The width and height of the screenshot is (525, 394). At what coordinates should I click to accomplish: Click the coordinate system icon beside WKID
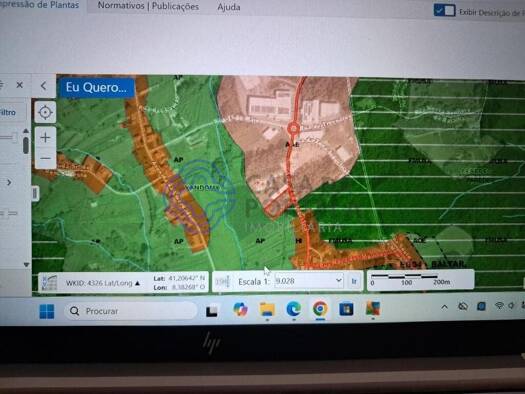coord(50,283)
